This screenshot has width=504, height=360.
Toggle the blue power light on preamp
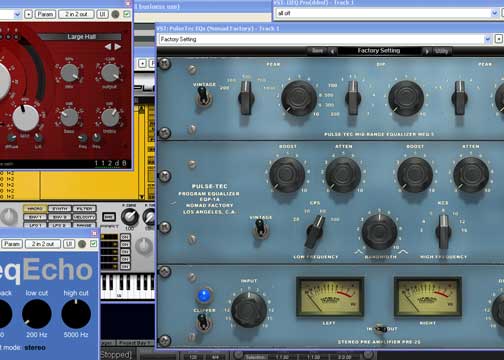click(x=204, y=295)
